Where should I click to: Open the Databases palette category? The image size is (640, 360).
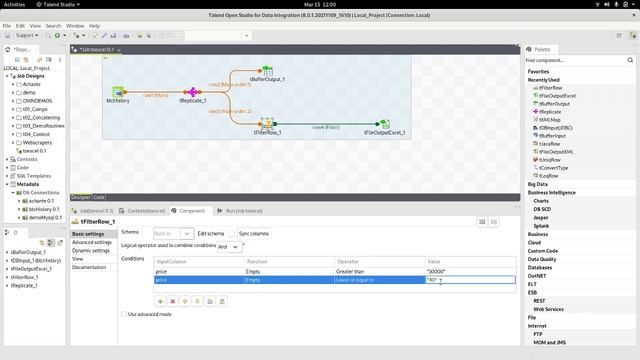coord(540,268)
